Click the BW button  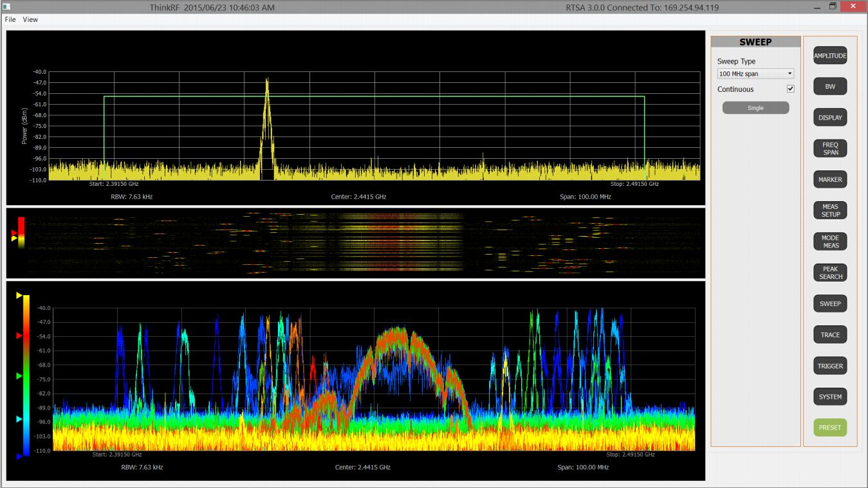click(x=829, y=87)
